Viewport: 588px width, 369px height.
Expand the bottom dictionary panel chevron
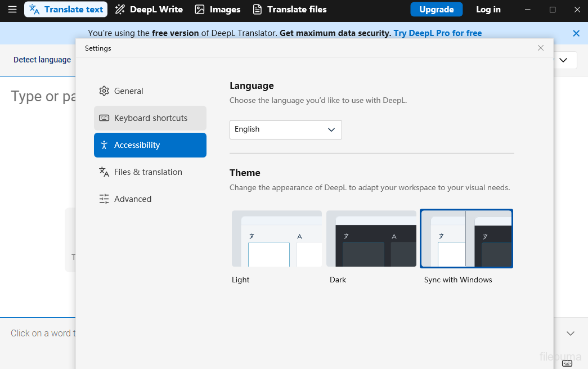click(x=571, y=333)
